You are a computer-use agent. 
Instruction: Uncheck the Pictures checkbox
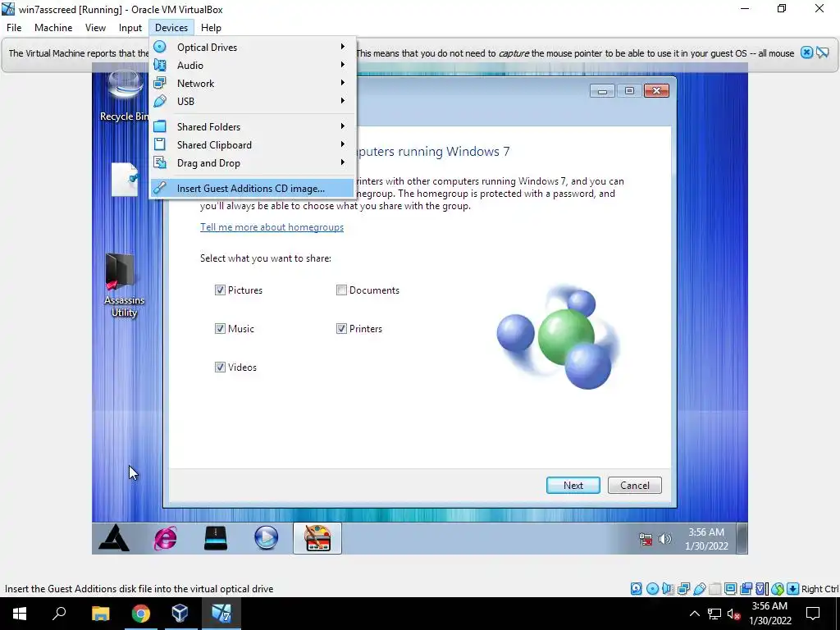tap(220, 290)
